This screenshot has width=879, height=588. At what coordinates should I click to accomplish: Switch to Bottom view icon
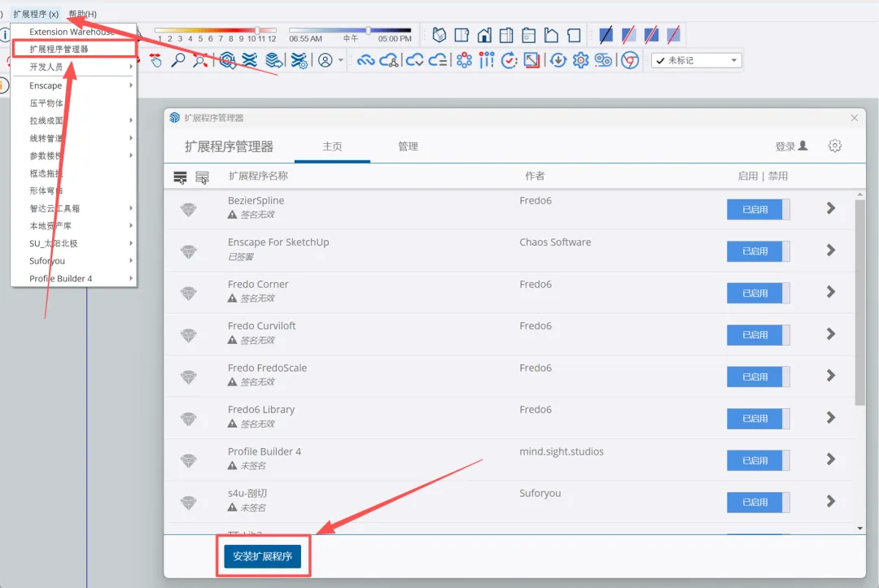(x=574, y=35)
